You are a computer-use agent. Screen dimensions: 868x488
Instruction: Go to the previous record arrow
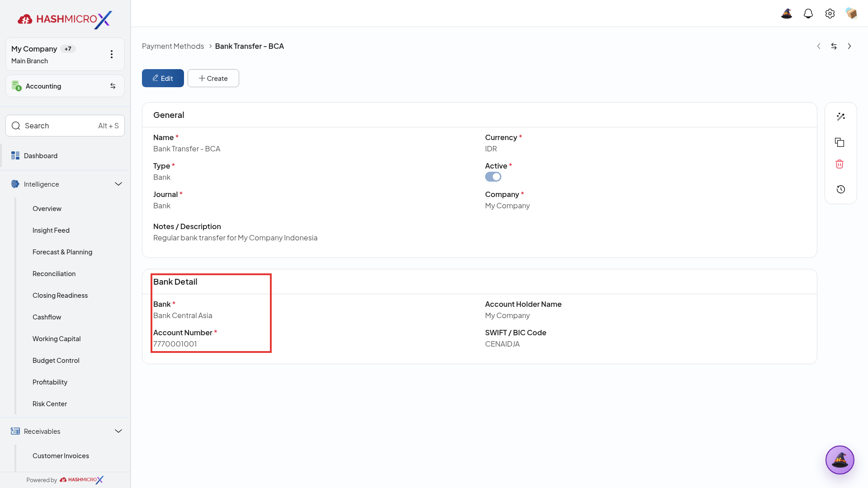pyautogui.click(x=819, y=46)
